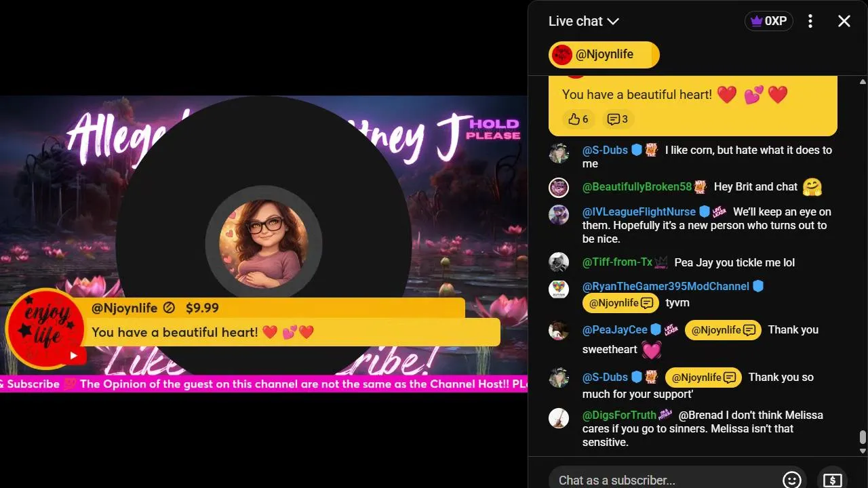Click @IVLeagueFlightNurse username
The width and height of the screenshot is (868, 488).
[x=639, y=212]
